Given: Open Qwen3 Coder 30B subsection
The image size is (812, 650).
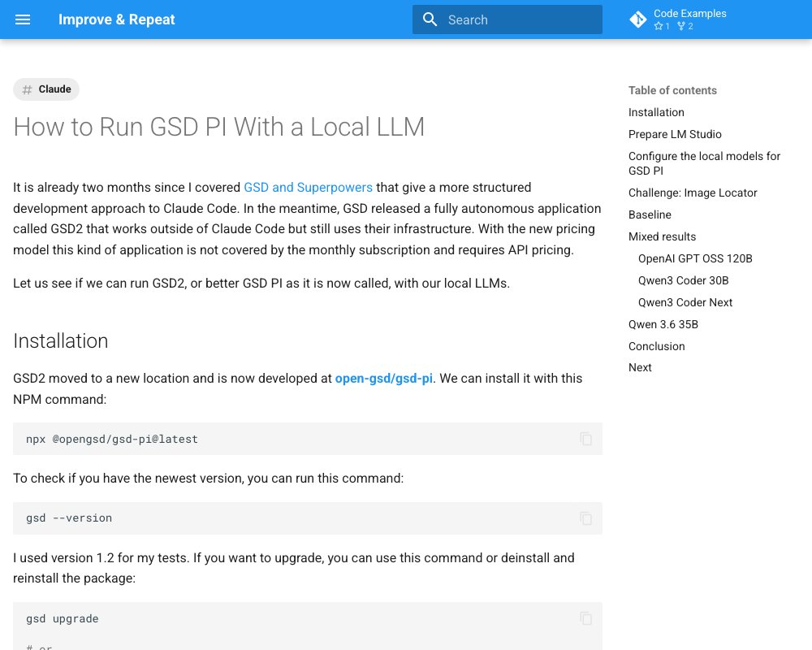Looking at the screenshot, I should point(683,280).
